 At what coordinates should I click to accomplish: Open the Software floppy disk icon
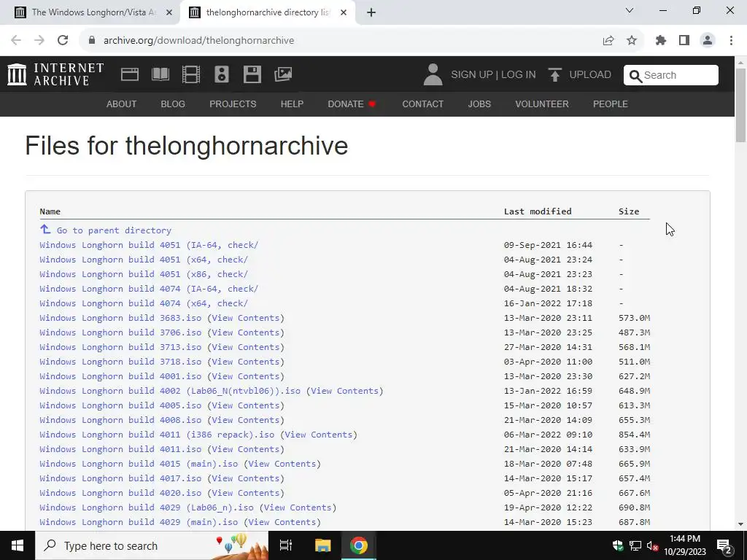(252, 74)
